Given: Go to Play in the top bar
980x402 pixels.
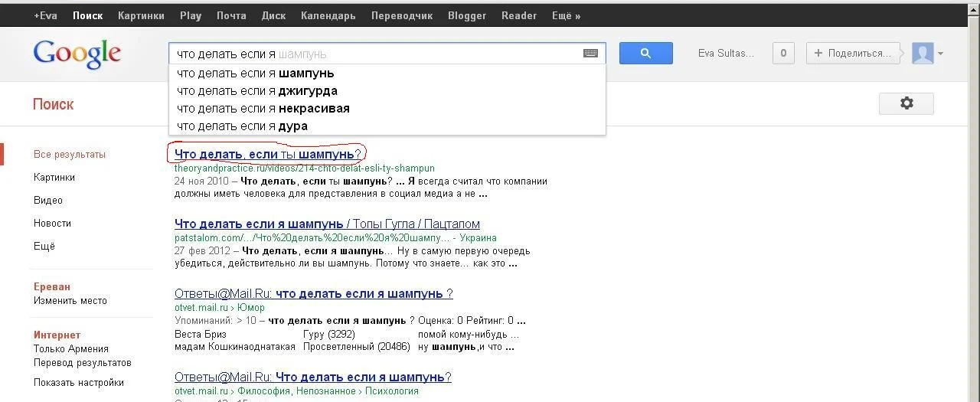Looking at the screenshot, I should point(191,15).
